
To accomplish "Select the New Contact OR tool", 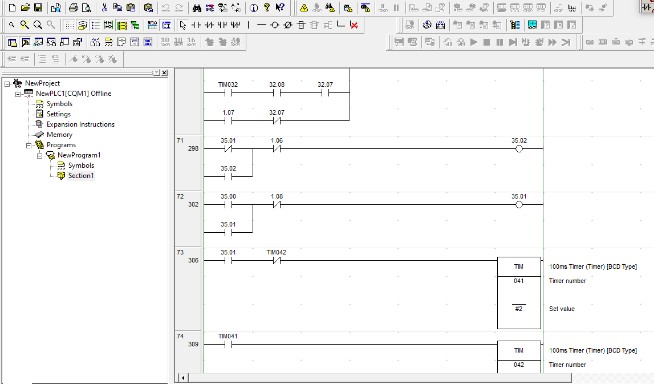I will (222, 25).
